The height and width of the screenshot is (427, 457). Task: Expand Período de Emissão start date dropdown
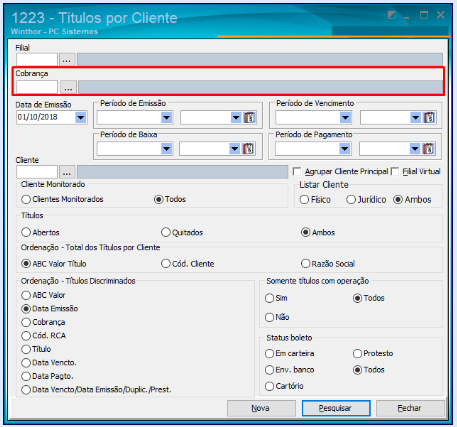tap(166, 117)
